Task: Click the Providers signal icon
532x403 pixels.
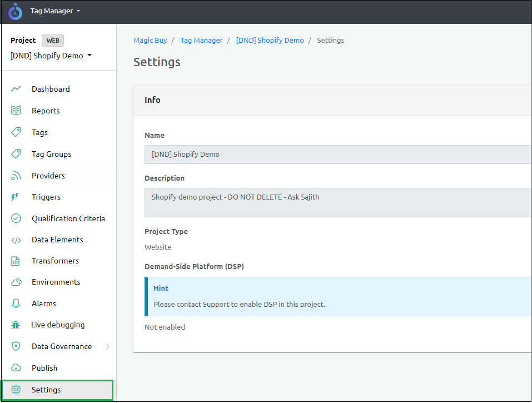Action: pos(16,176)
